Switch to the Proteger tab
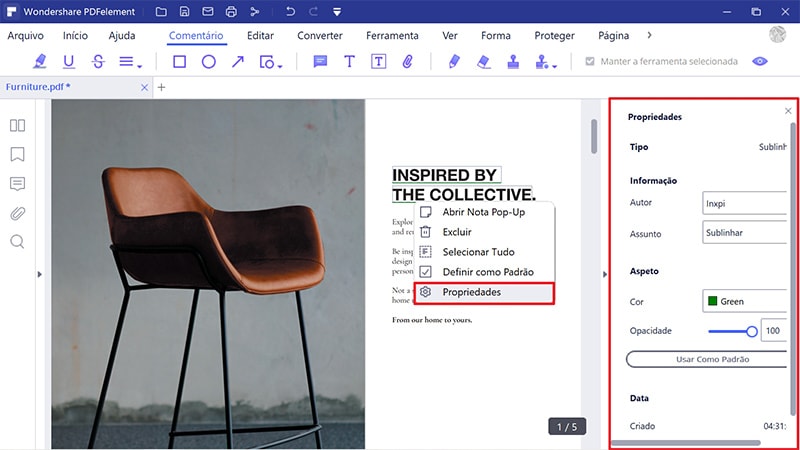Screen dimensions: 800x450 coord(555,36)
